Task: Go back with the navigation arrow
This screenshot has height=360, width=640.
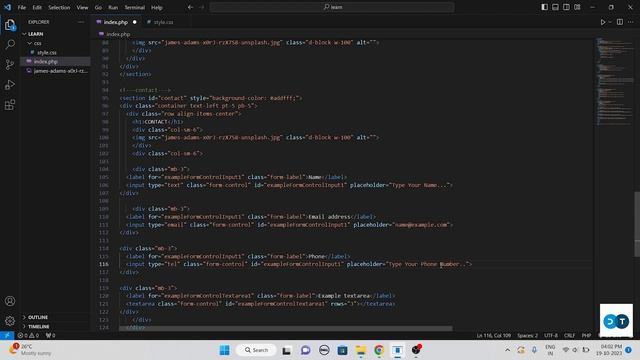Action: click(190, 7)
